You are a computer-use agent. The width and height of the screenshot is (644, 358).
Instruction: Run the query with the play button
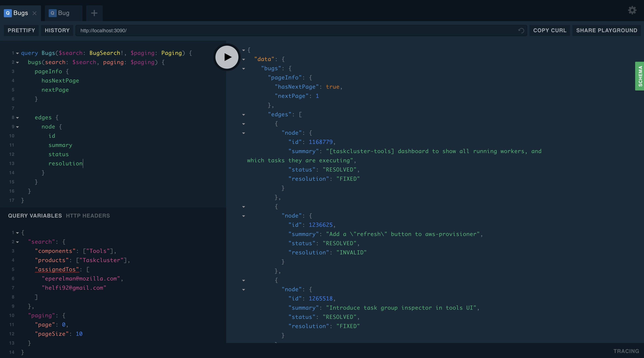tap(227, 57)
